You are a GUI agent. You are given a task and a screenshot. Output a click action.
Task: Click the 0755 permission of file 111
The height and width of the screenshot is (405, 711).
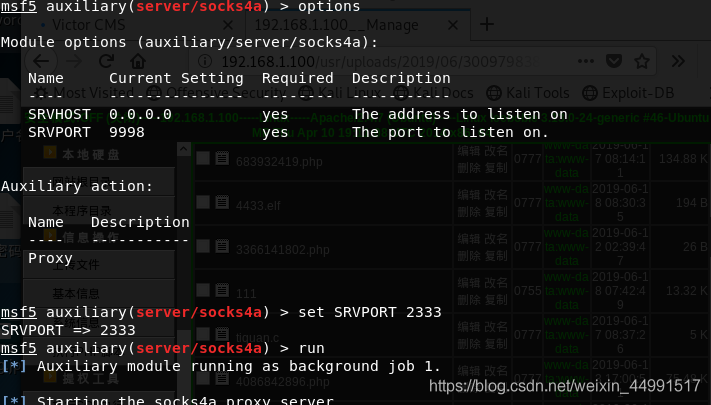(x=528, y=290)
